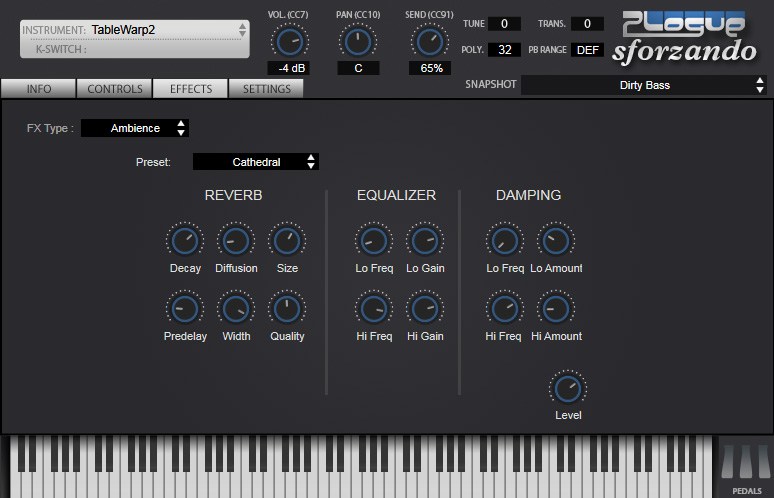Viewport: 774px width, 498px height.
Task: Click the pan value box showing C
Action: (x=358, y=68)
